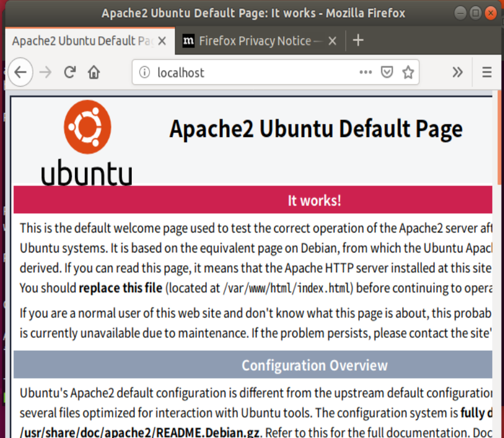Open the Firefox hamburger menu
Image resolution: width=504 pixels, height=438 pixels.
pos(487,72)
